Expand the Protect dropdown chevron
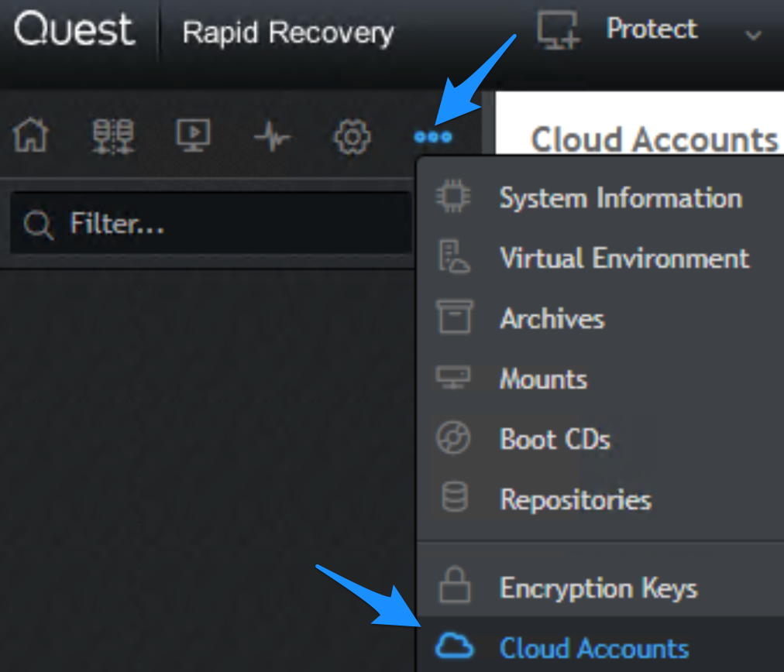The width and height of the screenshot is (784, 672). (753, 35)
